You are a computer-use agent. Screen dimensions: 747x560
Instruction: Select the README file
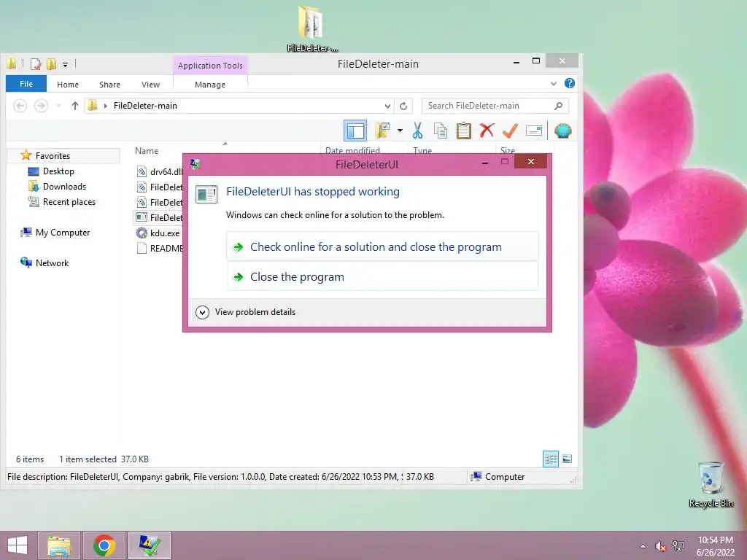(159, 248)
